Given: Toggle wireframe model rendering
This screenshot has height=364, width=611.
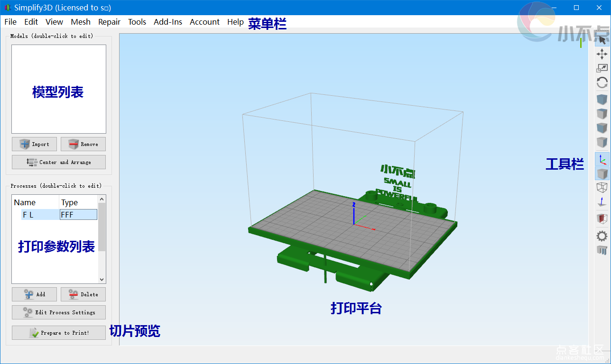Looking at the screenshot, I should pyautogui.click(x=602, y=188).
